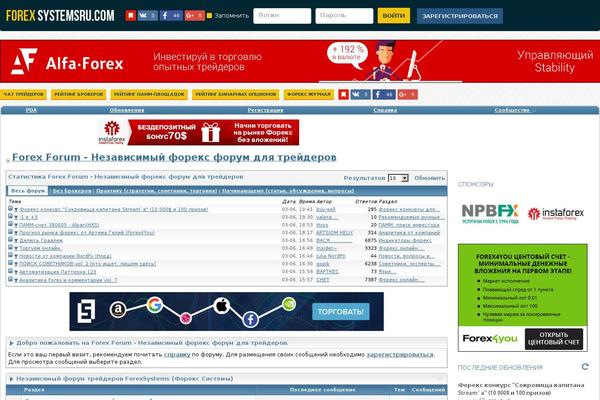Expand the arrow beside Форекс конкурс topic

[16, 210]
